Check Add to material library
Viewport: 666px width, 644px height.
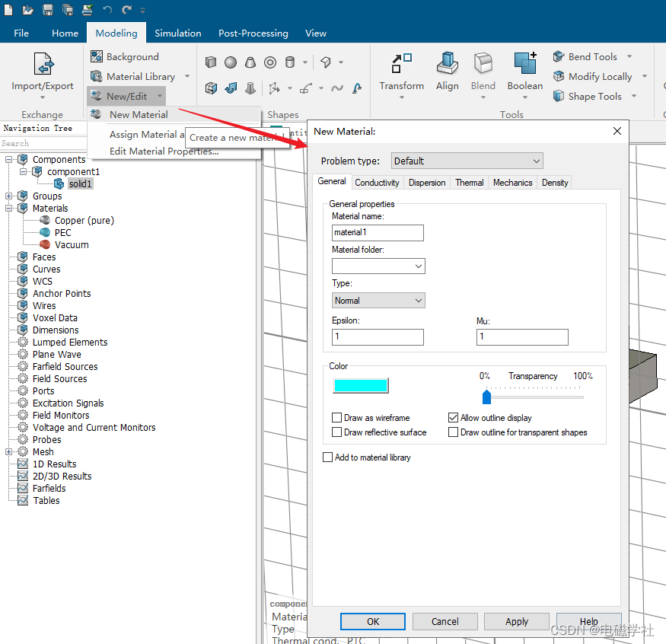pyautogui.click(x=327, y=457)
